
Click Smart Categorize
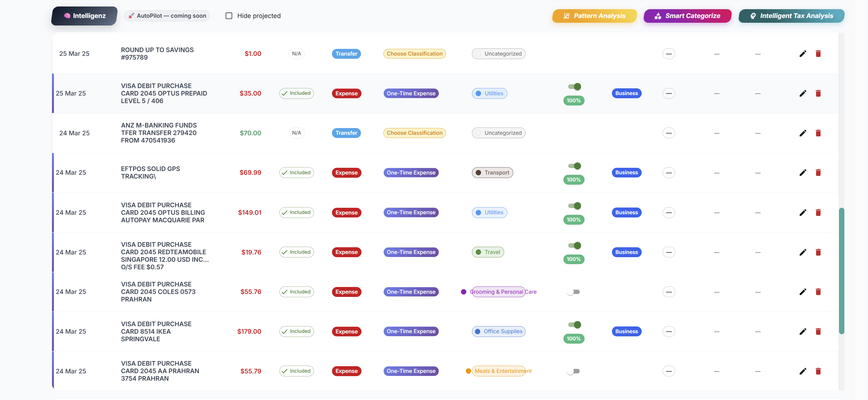click(x=687, y=16)
